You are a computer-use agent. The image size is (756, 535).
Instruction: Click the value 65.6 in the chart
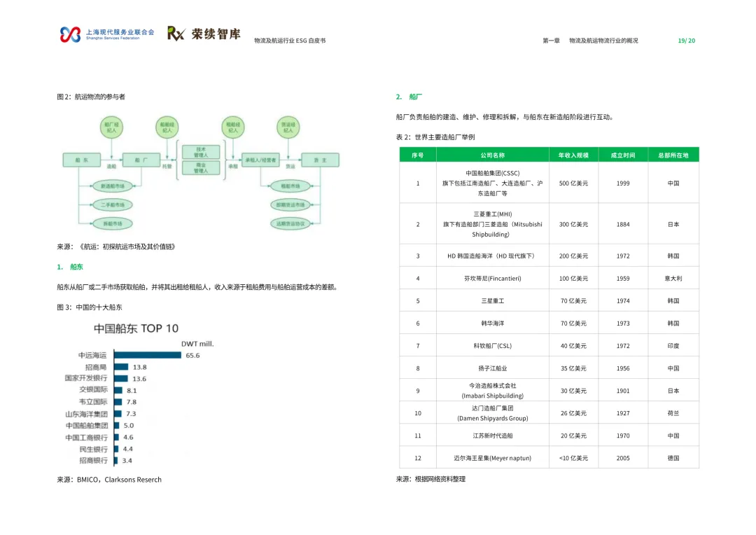(193, 356)
